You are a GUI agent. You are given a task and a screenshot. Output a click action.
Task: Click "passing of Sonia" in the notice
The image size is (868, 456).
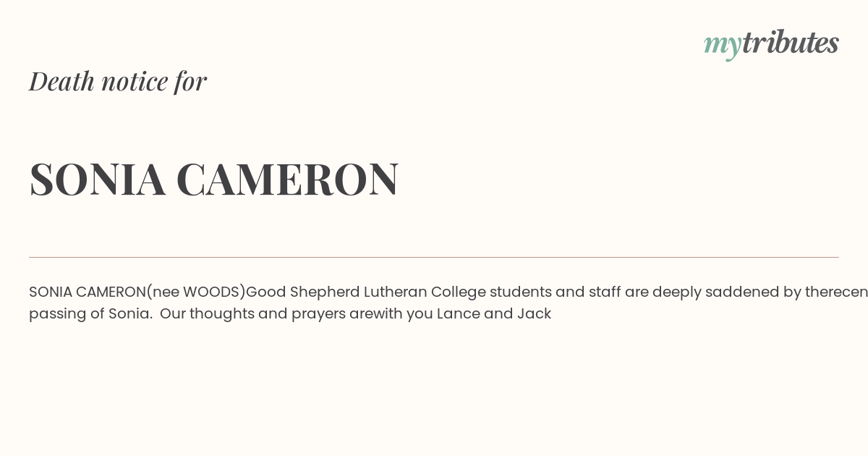[x=89, y=313]
